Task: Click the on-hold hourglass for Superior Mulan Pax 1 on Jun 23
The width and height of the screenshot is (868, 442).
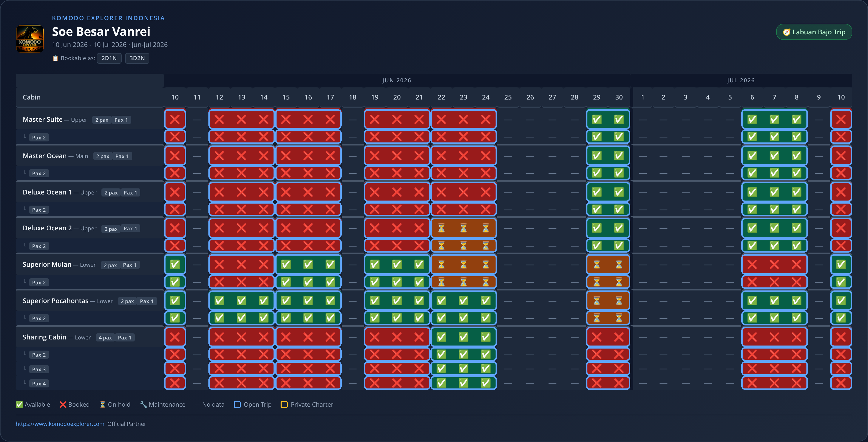Action: pyautogui.click(x=463, y=264)
